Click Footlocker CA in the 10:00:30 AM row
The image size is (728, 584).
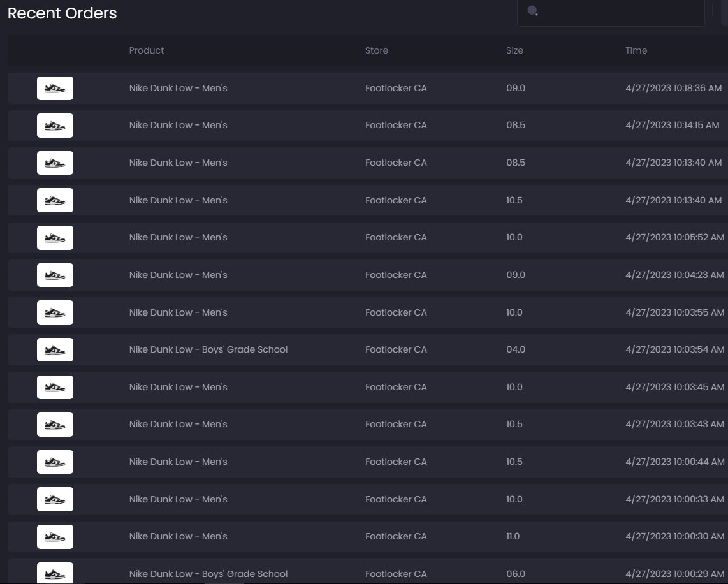396,536
